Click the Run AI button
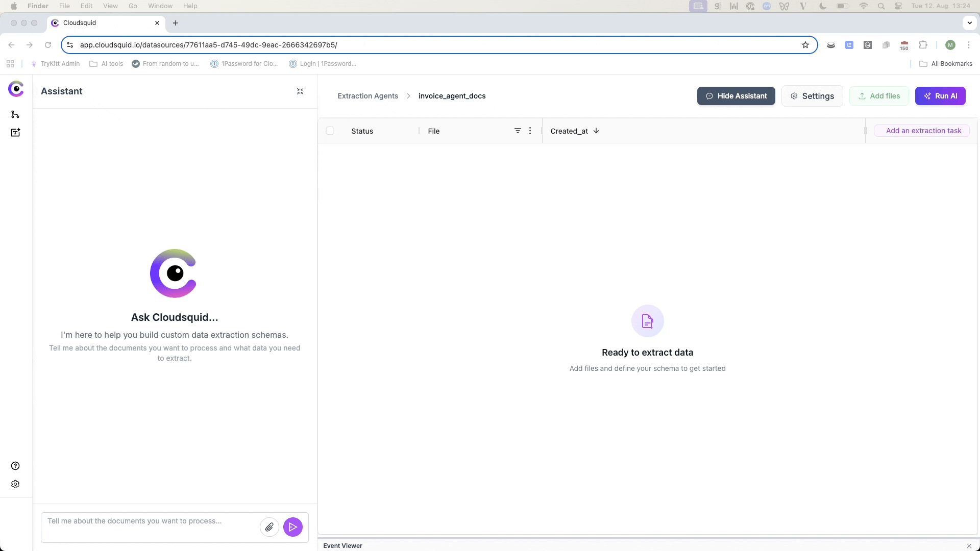The image size is (980, 551). [940, 96]
